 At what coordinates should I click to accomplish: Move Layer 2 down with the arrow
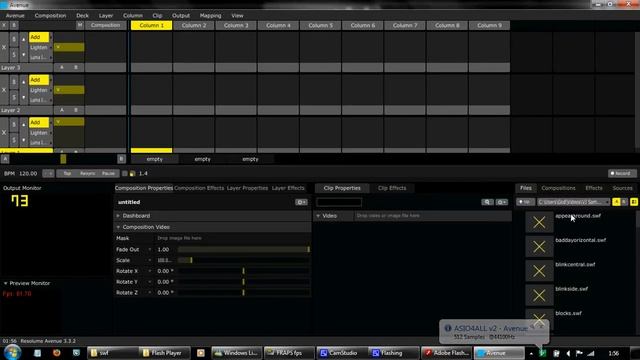click(24, 97)
